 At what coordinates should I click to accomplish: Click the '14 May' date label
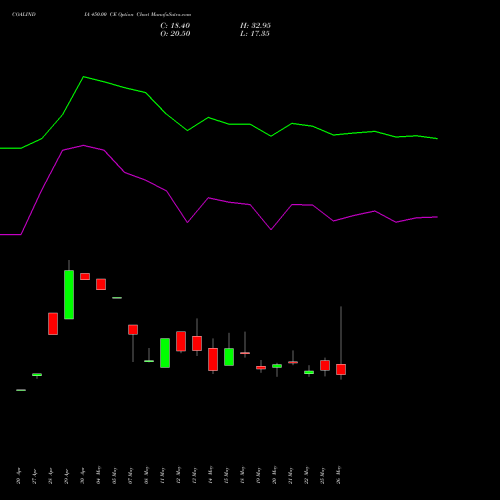210,476
